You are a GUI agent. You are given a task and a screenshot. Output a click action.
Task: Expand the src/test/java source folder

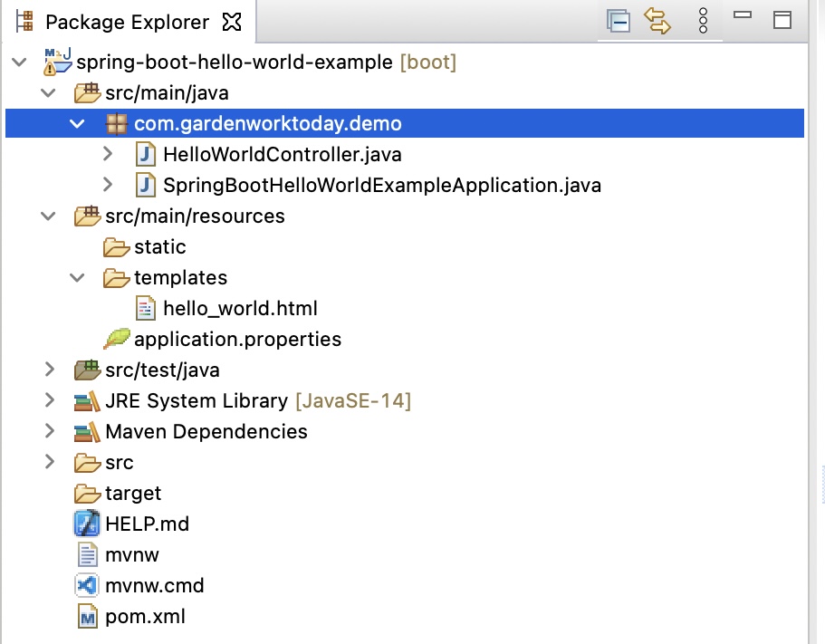[50, 370]
